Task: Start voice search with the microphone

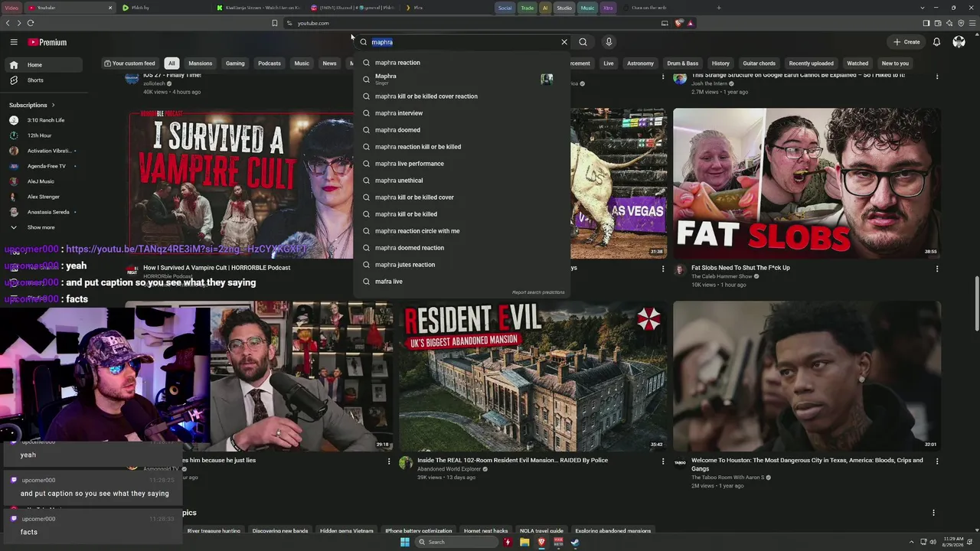Action: coord(609,42)
